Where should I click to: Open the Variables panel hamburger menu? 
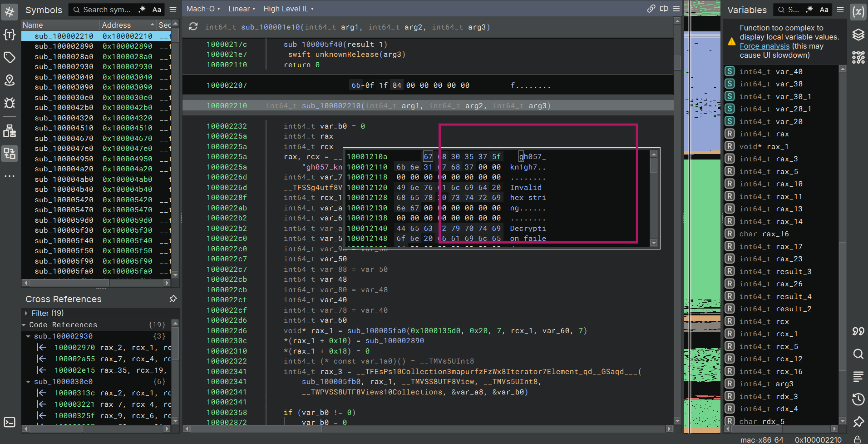[840, 10]
